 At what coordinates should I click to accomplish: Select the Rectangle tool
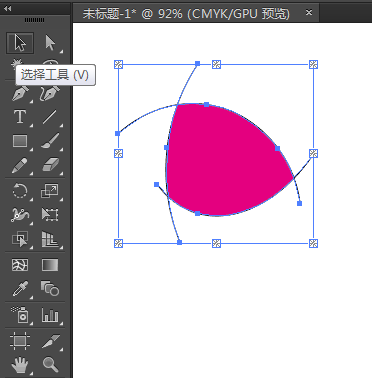[x=20, y=141]
